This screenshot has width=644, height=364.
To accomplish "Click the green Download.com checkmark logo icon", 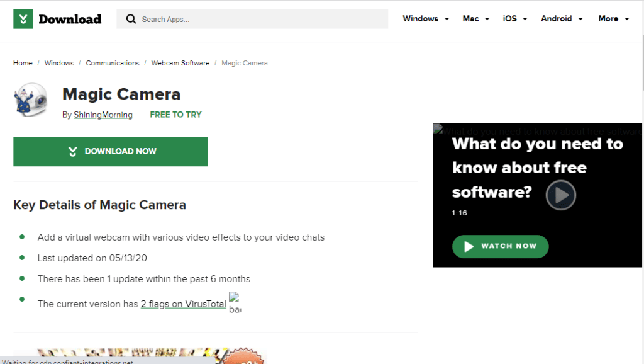I will 23,18.
